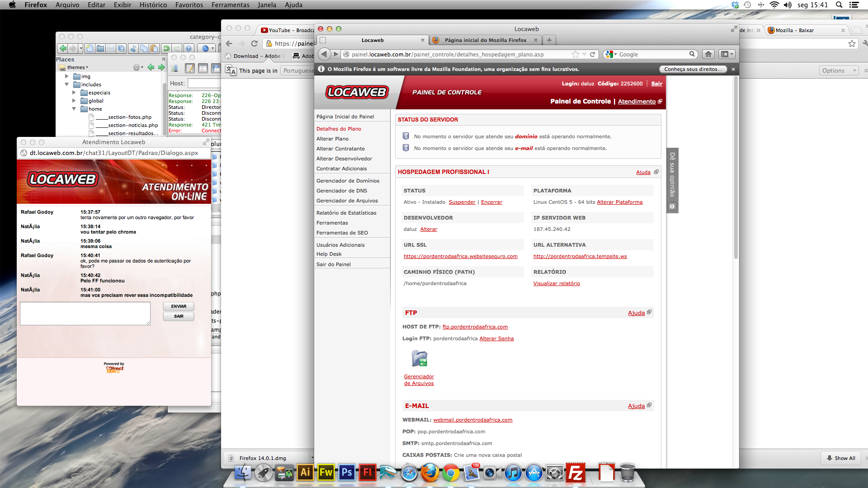The width and height of the screenshot is (868, 488).
Task: Click the Conheça seus direitos button
Action: click(x=693, y=69)
